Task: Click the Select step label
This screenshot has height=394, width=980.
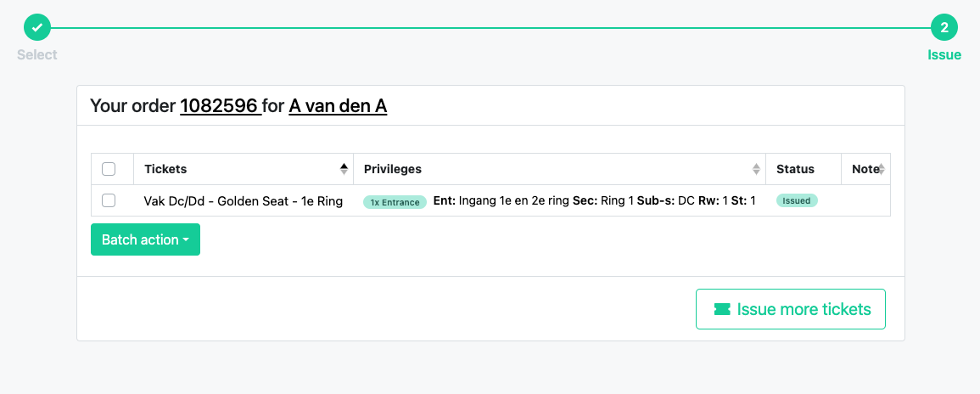Action: [x=36, y=54]
